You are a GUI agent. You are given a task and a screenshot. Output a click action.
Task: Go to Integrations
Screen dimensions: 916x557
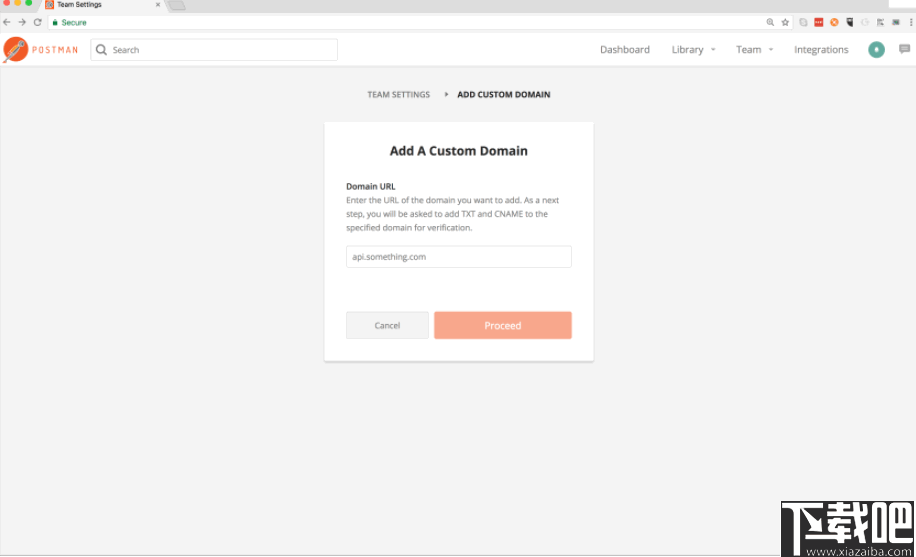821,49
